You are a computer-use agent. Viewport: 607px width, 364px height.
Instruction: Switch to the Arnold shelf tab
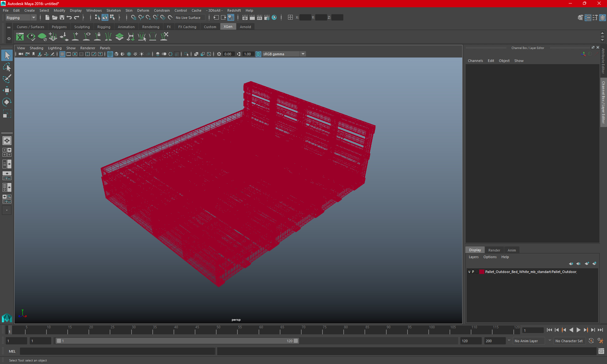pyautogui.click(x=245, y=27)
